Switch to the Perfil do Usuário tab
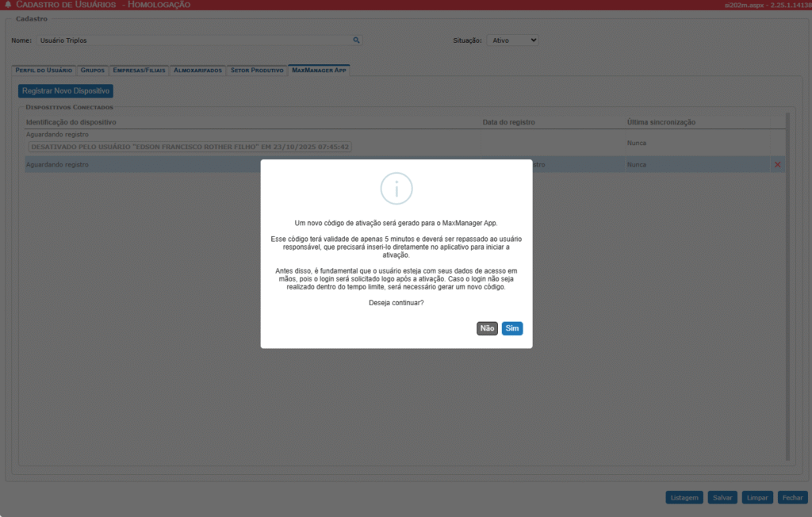The width and height of the screenshot is (812, 517). pyautogui.click(x=44, y=71)
